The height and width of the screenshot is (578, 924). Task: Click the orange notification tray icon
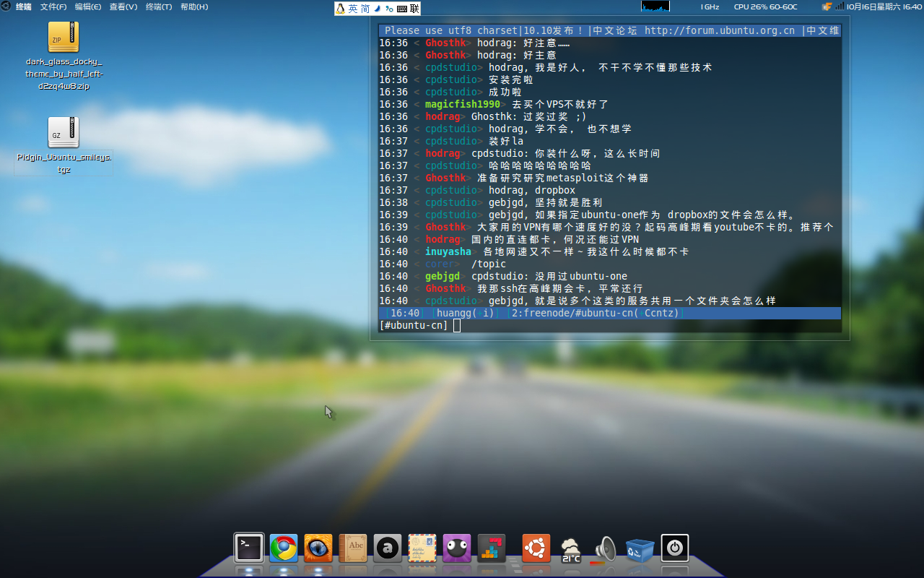(x=827, y=7)
